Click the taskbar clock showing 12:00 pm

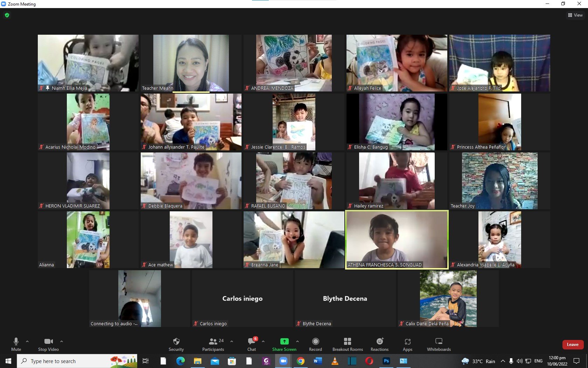coord(557,361)
